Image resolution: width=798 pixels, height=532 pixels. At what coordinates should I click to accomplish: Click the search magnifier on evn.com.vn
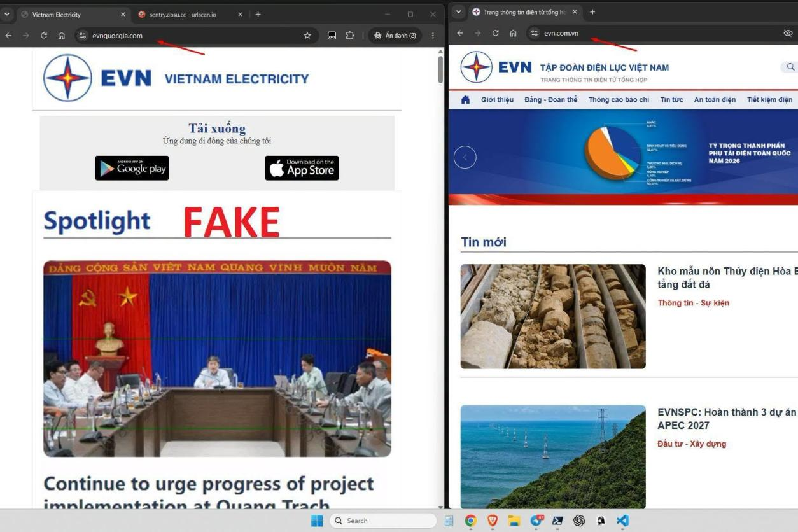point(790,67)
